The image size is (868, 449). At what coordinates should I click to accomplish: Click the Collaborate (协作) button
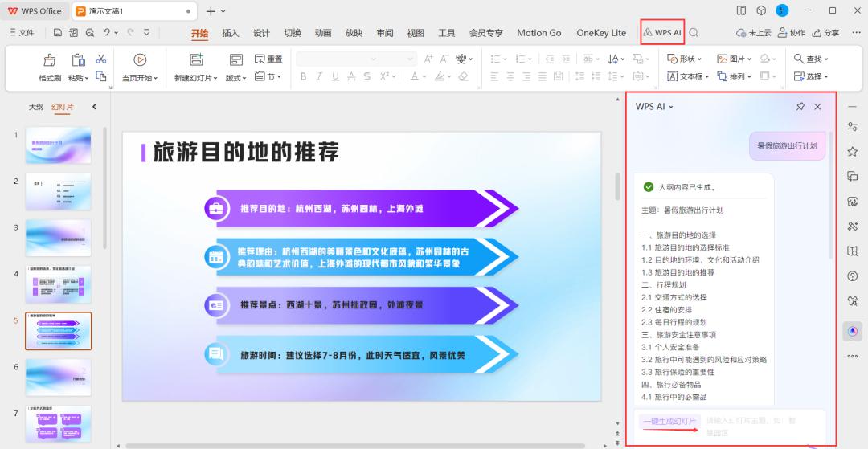coord(792,33)
